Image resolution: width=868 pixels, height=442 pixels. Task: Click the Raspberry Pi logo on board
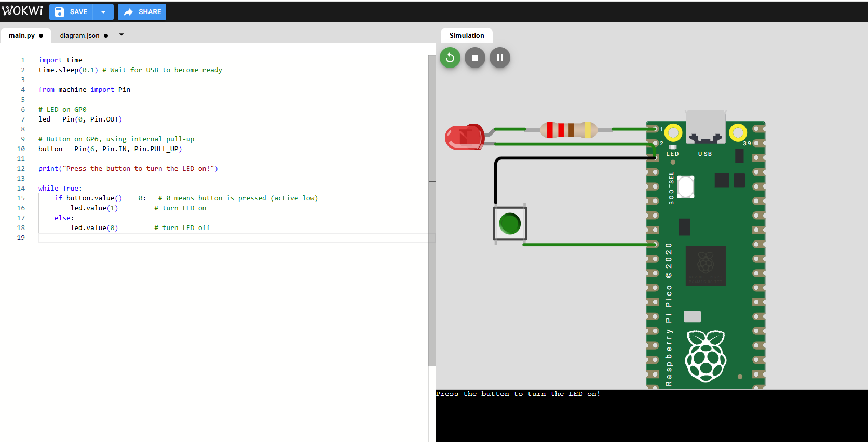click(706, 356)
